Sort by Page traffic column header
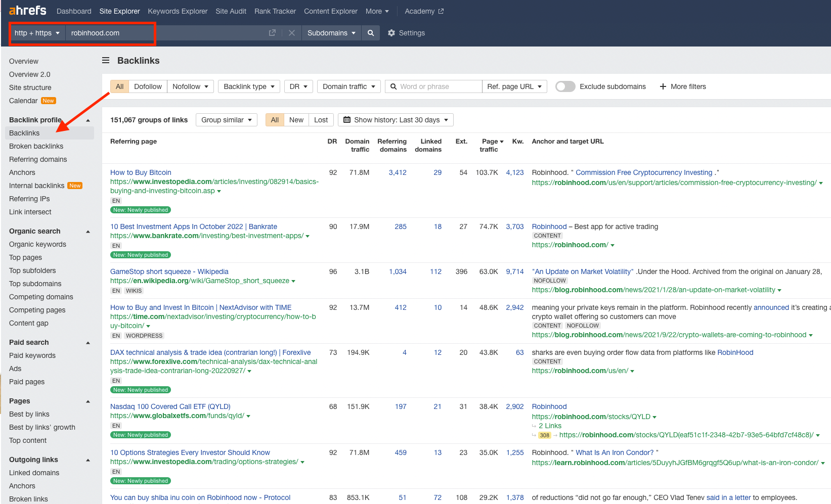The width and height of the screenshot is (831, 504). point(491,145)
